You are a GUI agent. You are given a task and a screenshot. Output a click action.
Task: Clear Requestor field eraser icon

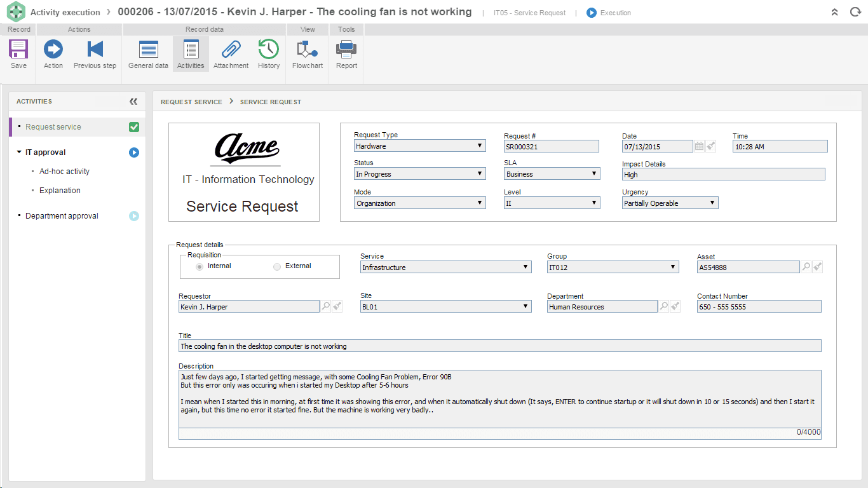point(337,306)
